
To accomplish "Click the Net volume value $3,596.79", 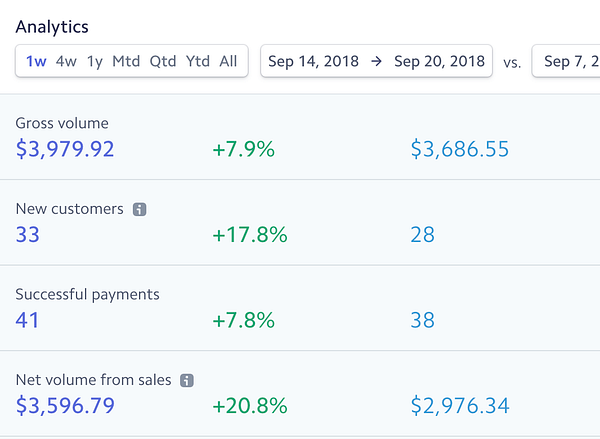I will 65,406.
